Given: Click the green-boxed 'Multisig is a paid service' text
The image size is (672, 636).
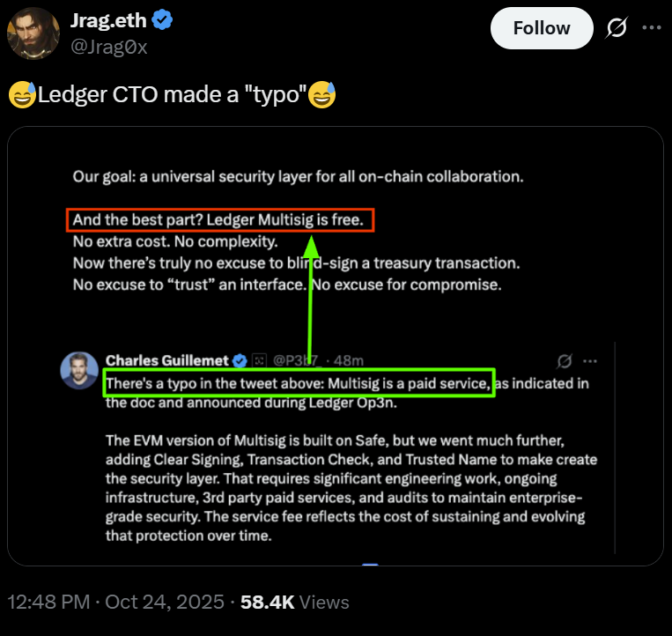Looking at the screenshot, I should pyautogui.click(x=298, y=384).
